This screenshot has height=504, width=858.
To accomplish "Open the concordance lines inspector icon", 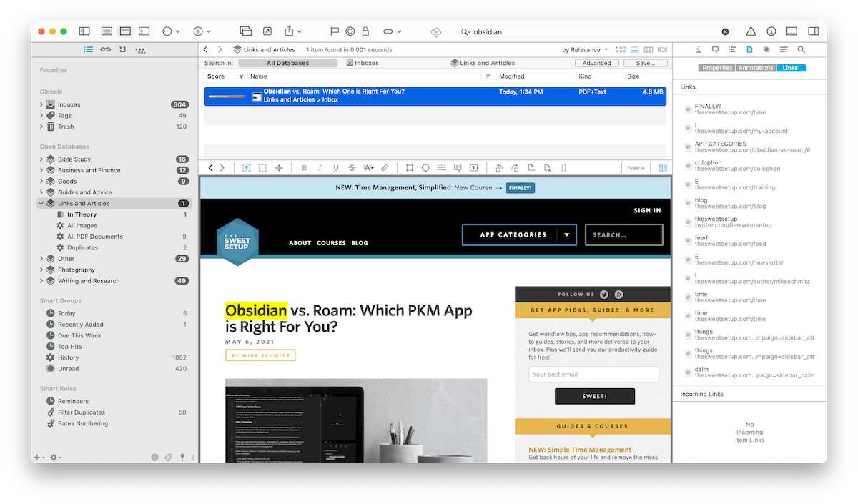I will point(784,50).
